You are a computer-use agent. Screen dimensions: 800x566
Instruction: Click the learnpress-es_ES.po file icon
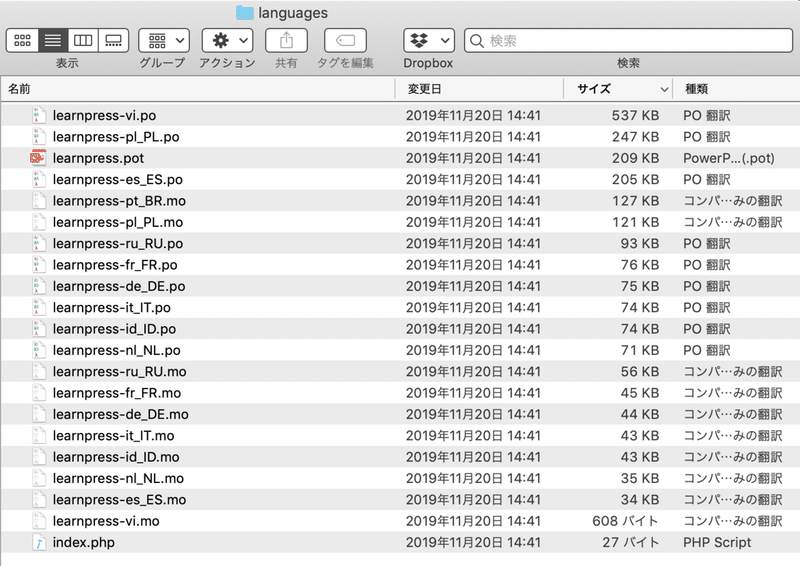39,179
